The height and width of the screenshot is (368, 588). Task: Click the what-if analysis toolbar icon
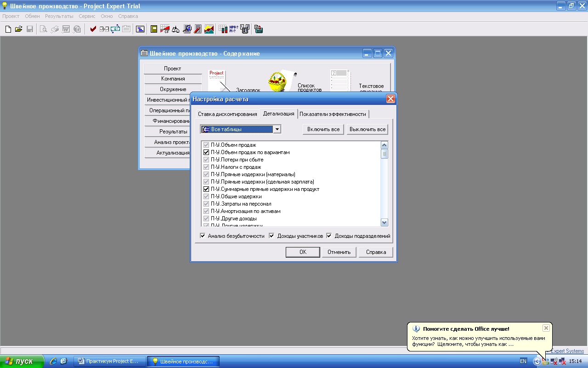pos(244,29)
